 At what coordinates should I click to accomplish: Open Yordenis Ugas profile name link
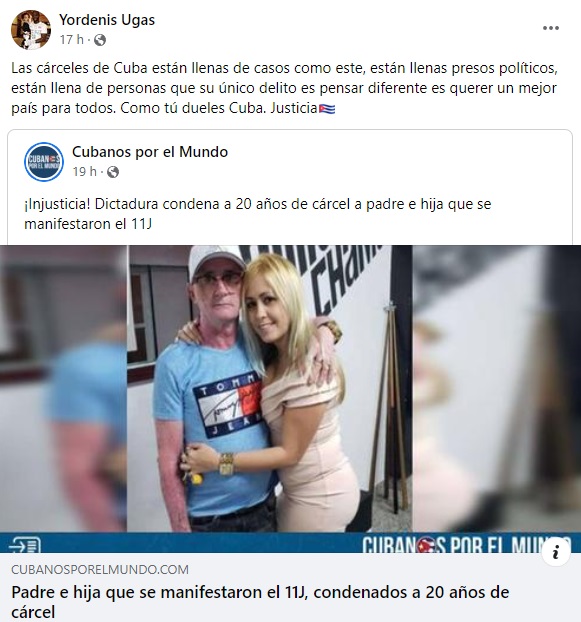click(x=107, y=20)
